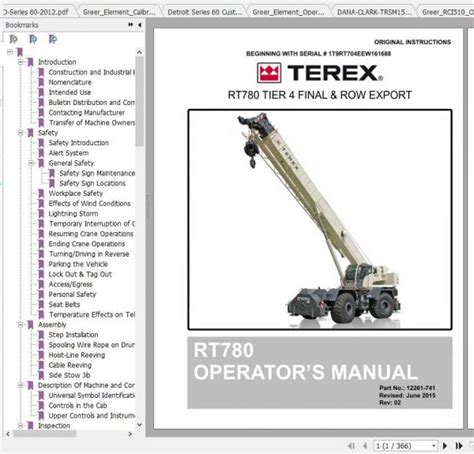Open the Workplace Safety bookmark

[x=76, y=193]
